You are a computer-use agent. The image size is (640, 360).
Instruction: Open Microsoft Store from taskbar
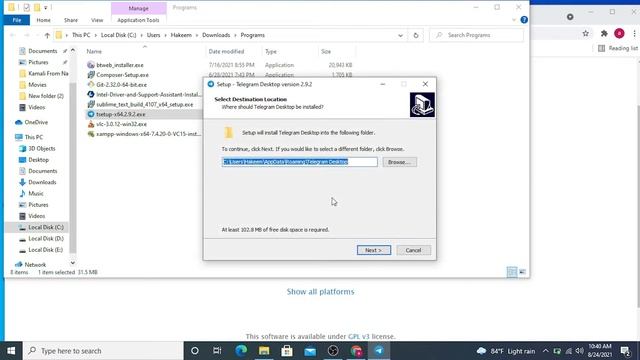[x=287, y=351]
